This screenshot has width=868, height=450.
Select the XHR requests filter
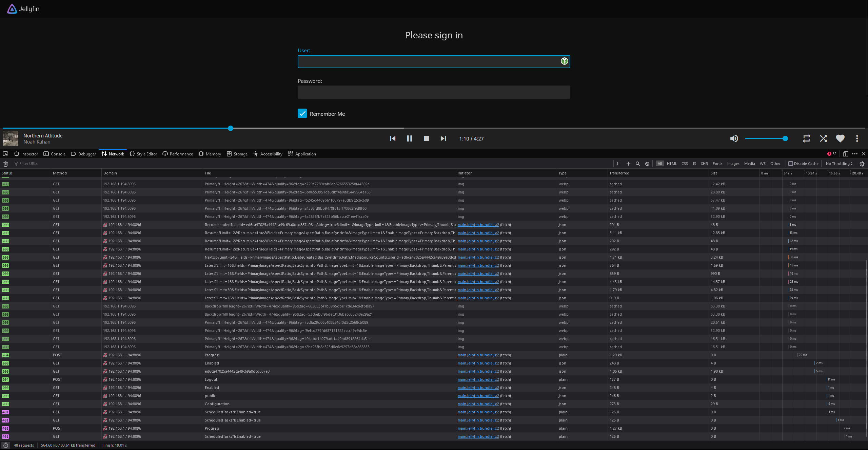click(x=704, y=164)
